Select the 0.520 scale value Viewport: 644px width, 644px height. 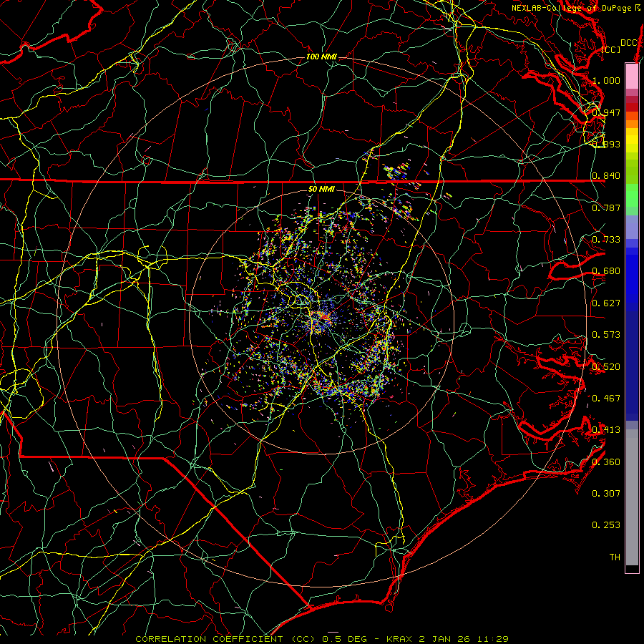606,367
